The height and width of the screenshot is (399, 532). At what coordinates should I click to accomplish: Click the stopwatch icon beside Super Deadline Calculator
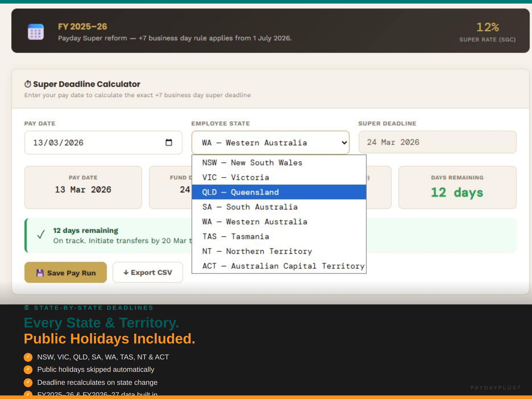coord(28,84)
